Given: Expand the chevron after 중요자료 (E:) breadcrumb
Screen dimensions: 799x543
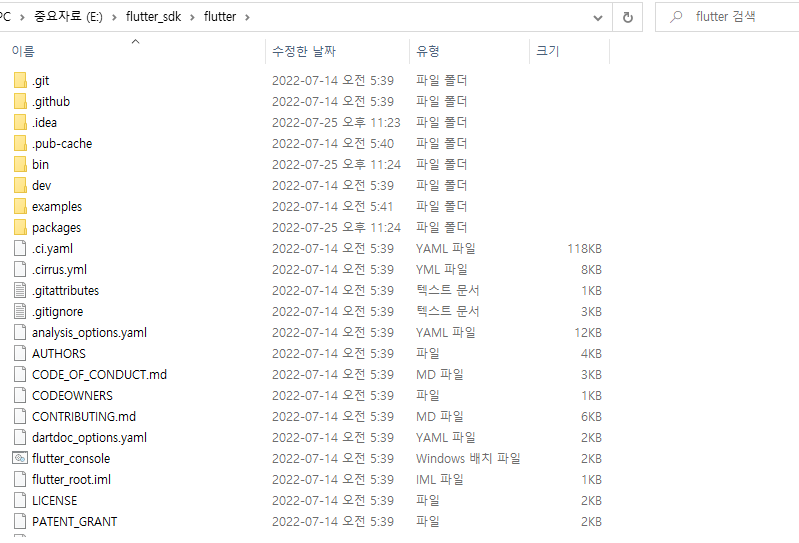Looking at the screenshot, I should point(114,17).
